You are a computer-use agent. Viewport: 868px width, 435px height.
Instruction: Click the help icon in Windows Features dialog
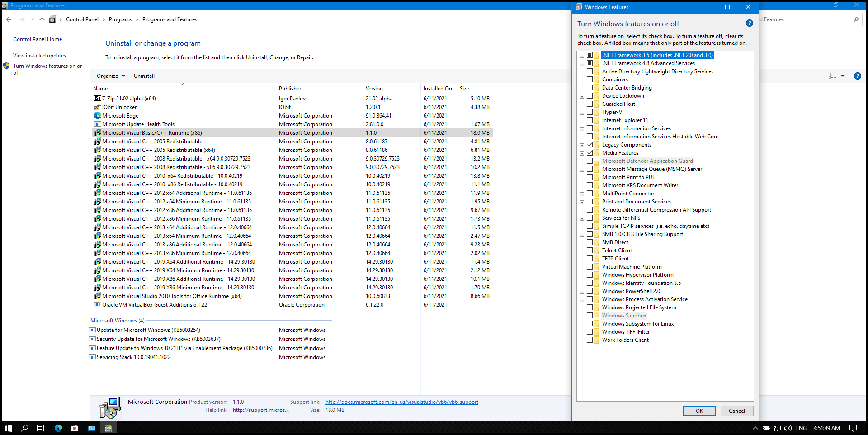pos(749,24)
